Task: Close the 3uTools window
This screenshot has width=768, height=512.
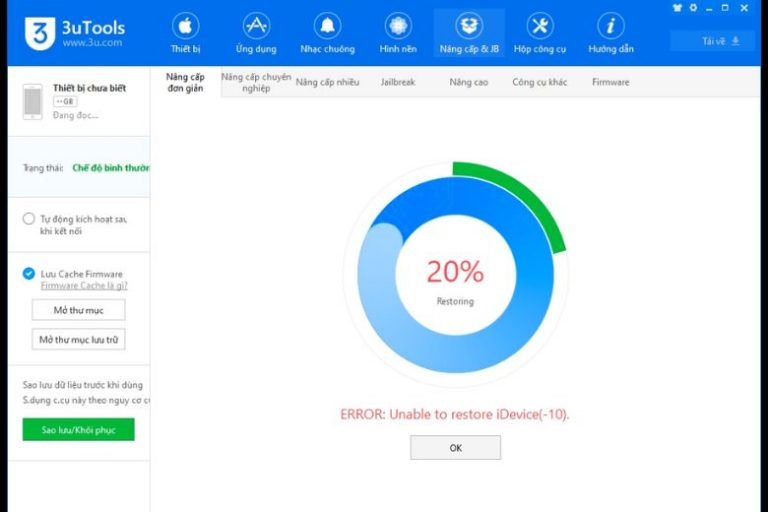Action: pos(744,8)
